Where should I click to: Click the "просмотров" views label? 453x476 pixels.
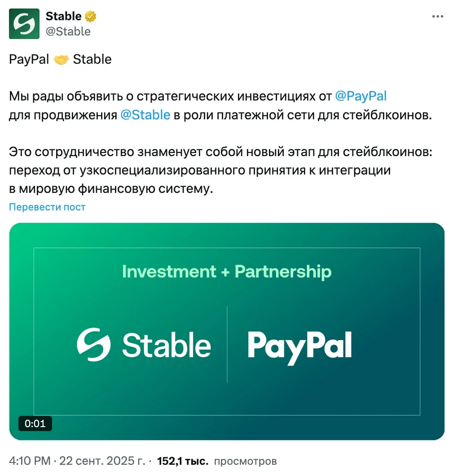click(245, 461)
